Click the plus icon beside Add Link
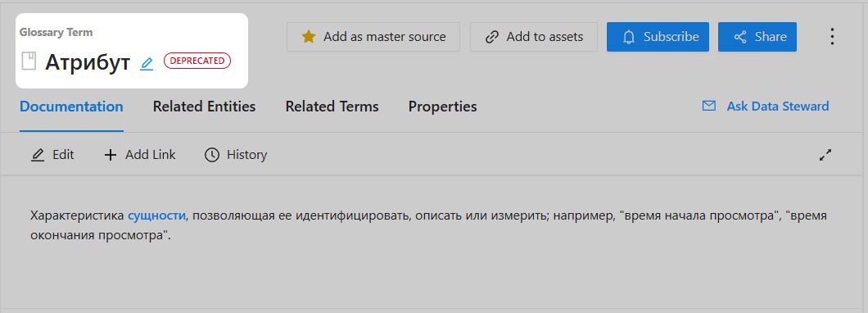 click(x=111, y=155)
